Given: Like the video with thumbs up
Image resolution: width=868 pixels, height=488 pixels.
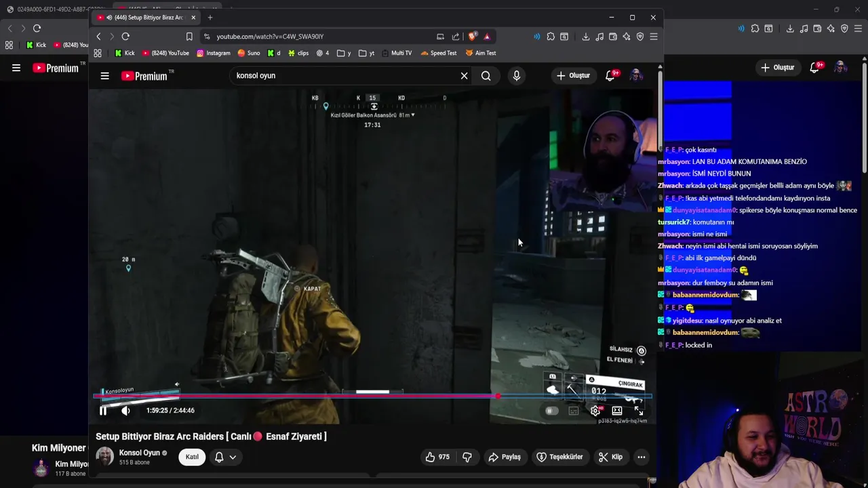Looking at the screenshot, I should point(437,457).
